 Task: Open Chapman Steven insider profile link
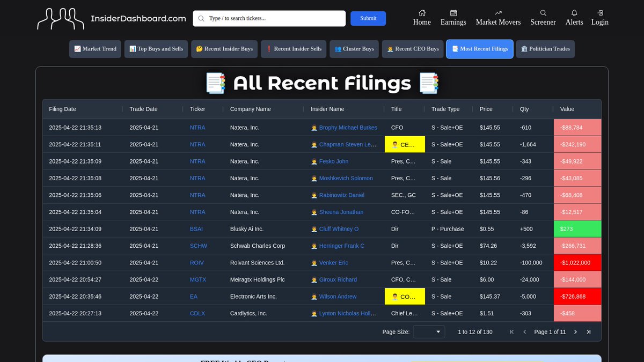tap(348, 144)
